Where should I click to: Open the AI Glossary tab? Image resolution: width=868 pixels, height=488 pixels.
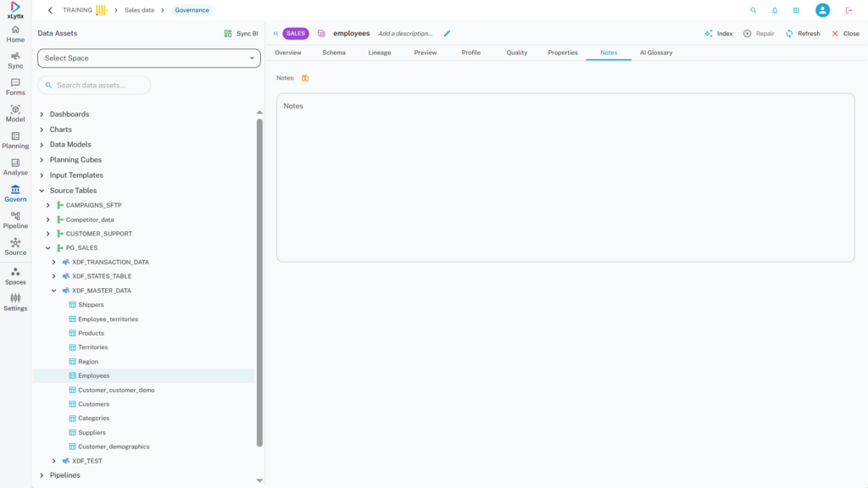click(x=656, y=53)
